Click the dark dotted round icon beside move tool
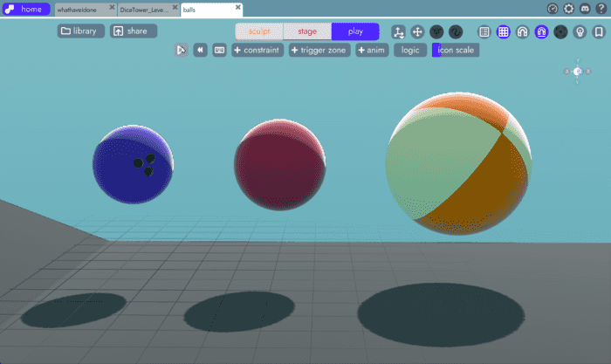Image resolution: width=611 pixels, height=364 pixels. pos(436,32)
